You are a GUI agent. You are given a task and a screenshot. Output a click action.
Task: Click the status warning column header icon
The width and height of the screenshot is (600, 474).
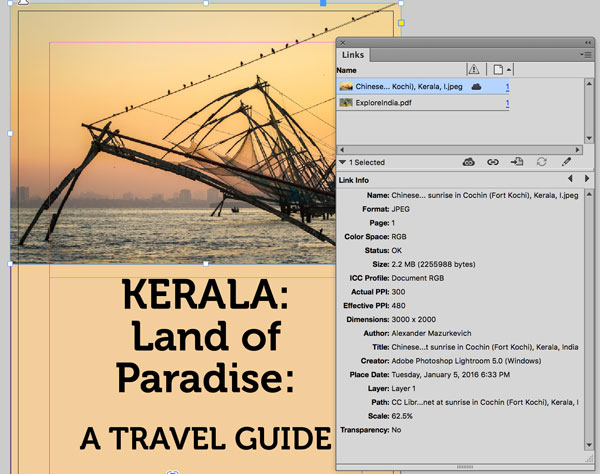point(474,69)
